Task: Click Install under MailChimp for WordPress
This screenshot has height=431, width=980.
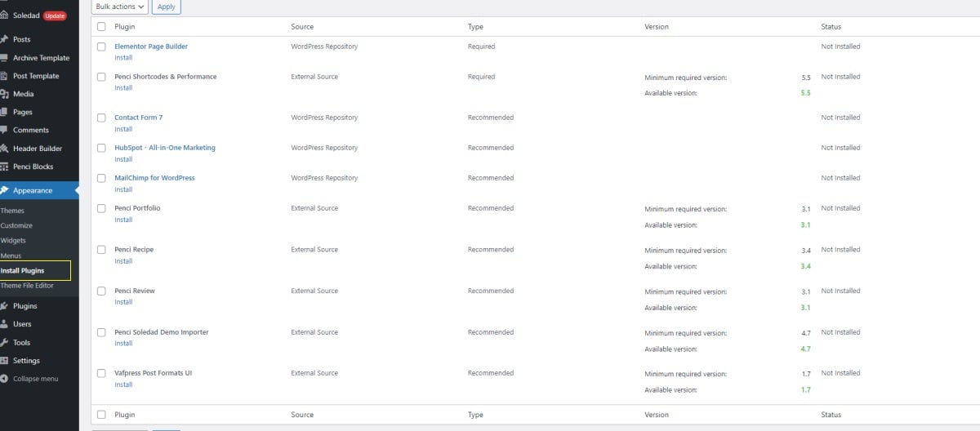Action: point(123,189)
